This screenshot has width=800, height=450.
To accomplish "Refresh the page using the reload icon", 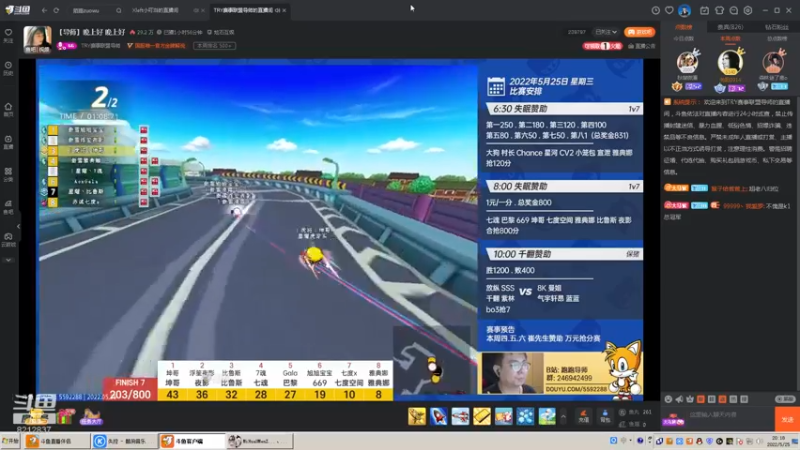I will coord(56,10).
